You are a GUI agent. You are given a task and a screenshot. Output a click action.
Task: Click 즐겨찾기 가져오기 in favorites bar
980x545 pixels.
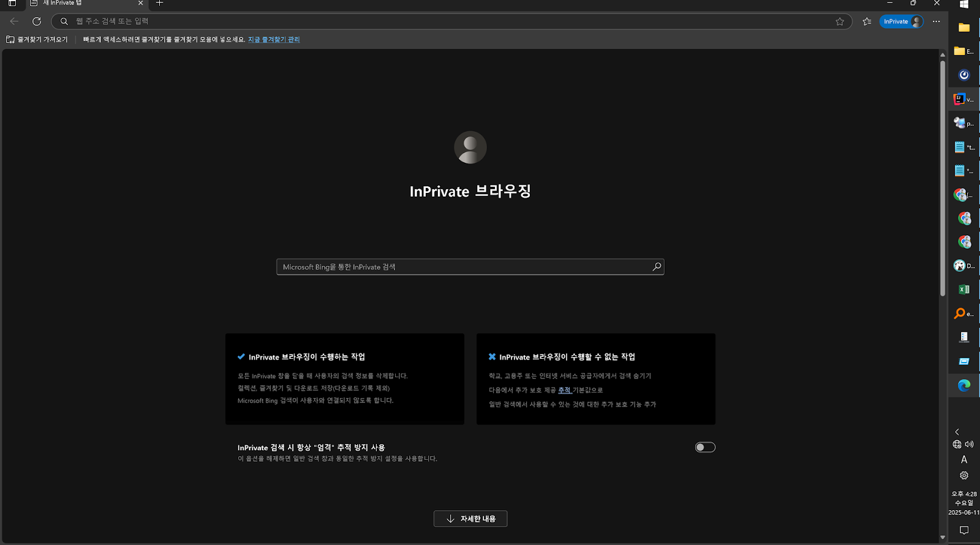pyautogui.click(x=37, y=39)
